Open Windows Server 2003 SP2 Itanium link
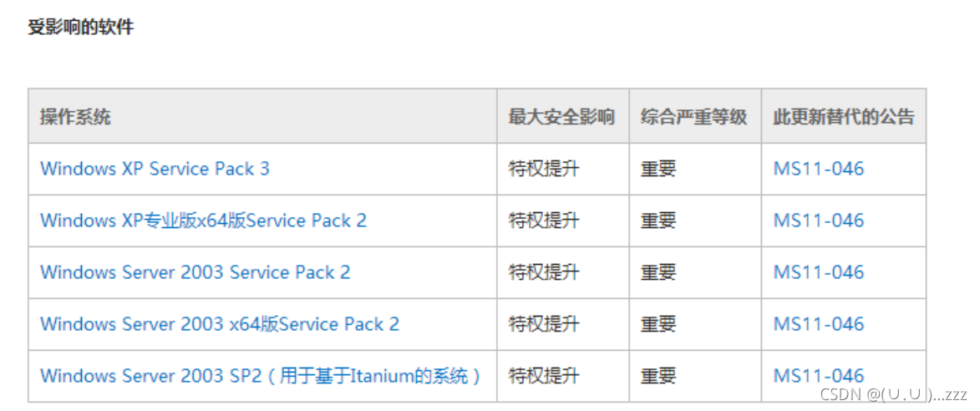980x411 pixels. click(x=261, y=376)
